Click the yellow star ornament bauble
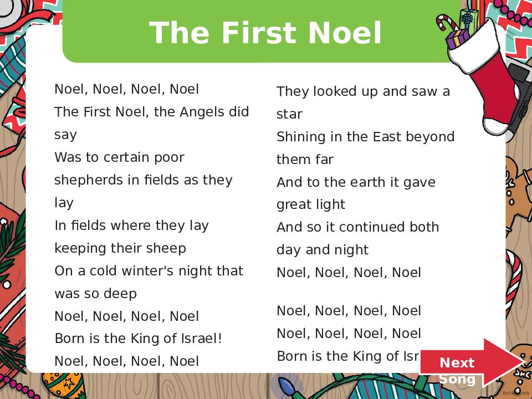Image resolution: width=532 pixels, height=399 pixels. [64, 386]
